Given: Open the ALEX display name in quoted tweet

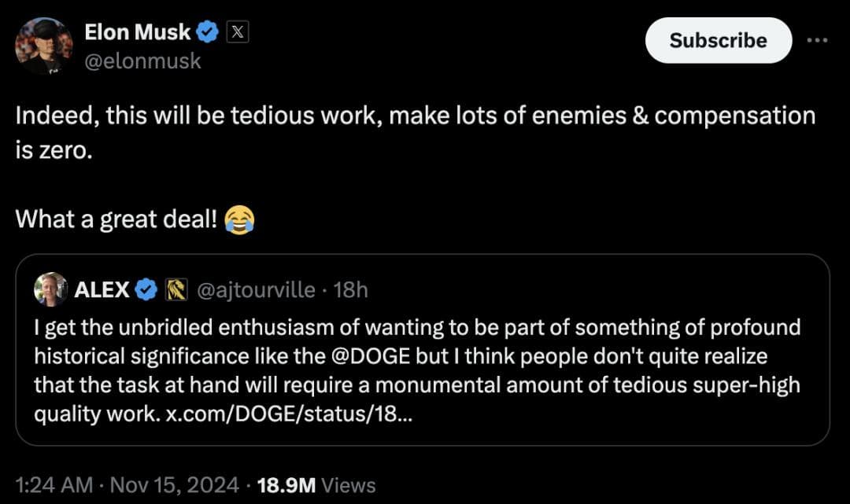Looking at the screenshot, I should point(102,290).
